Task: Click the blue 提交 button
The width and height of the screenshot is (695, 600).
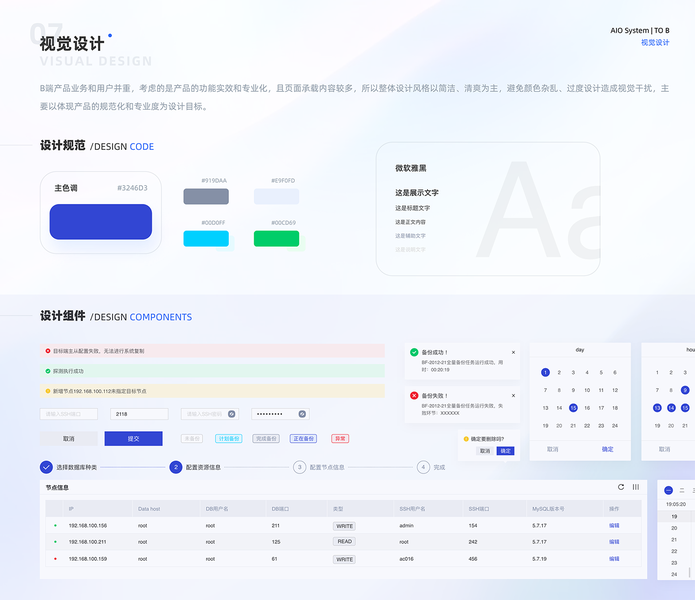Action: tap(133, 439)
